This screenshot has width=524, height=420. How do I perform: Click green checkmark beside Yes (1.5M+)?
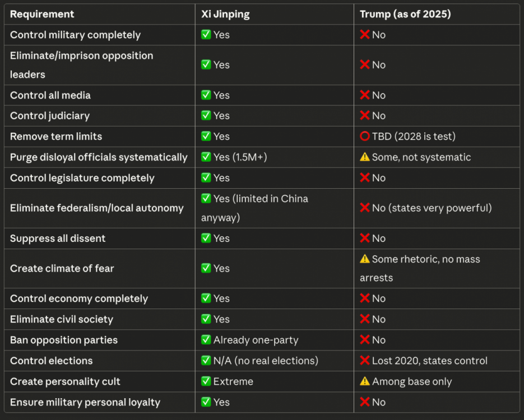206,157
